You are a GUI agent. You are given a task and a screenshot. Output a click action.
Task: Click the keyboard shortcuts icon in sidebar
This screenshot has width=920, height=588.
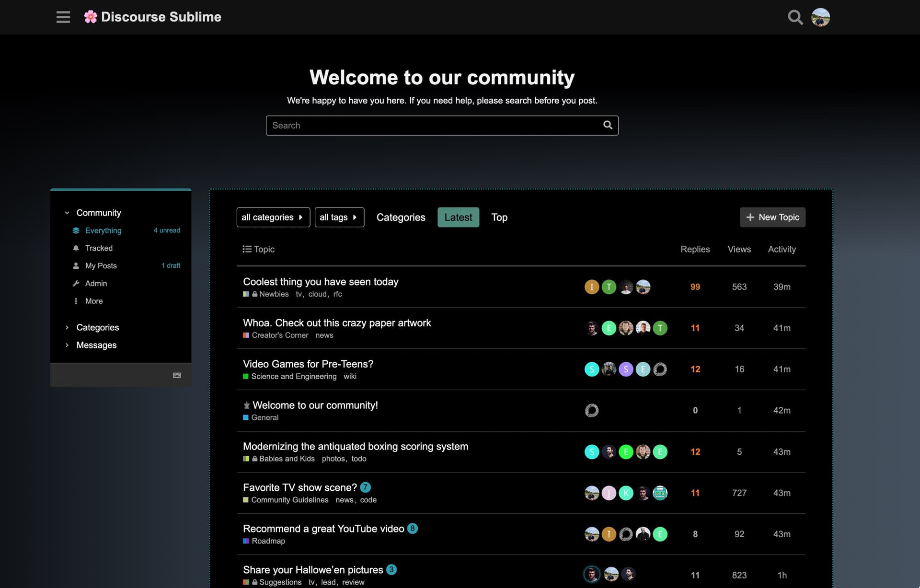(177, 375)
